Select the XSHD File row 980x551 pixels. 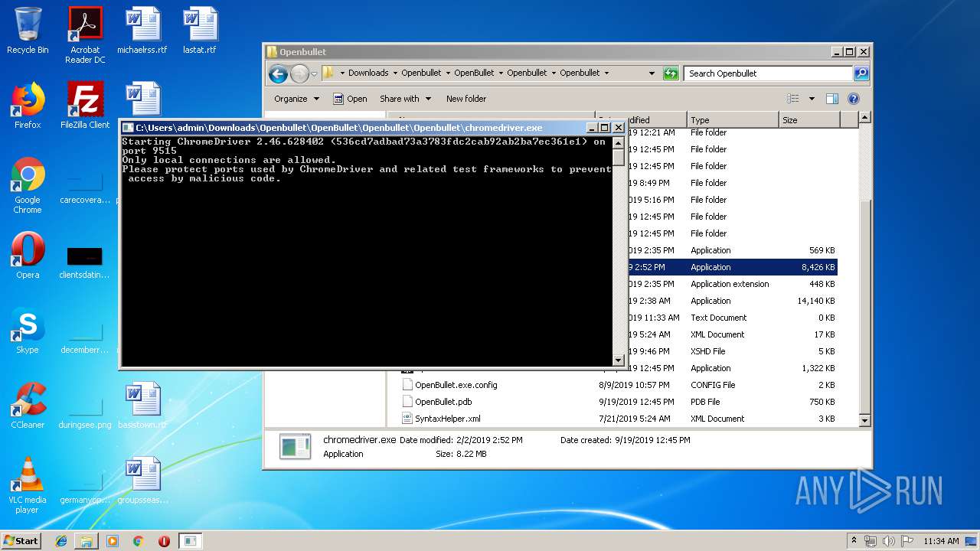pos(733,351)
